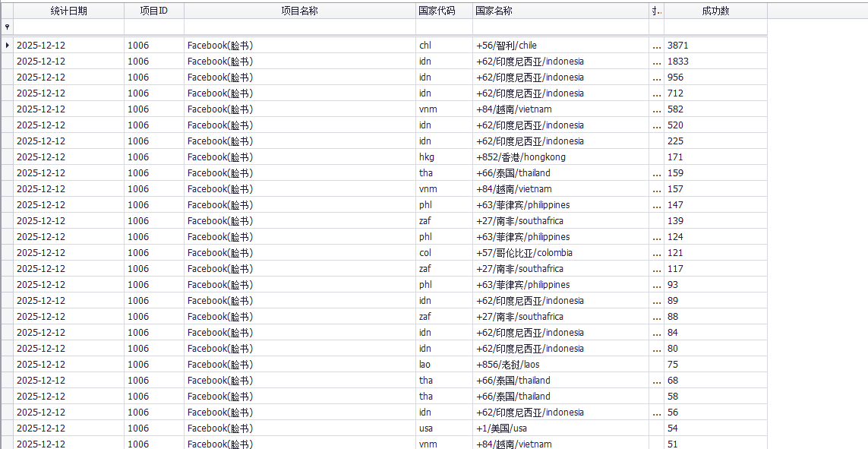Sort by the 国家代码 column header
Image resolution: width=868 pixels, height=449 pixels.
[x=444, y=11]
